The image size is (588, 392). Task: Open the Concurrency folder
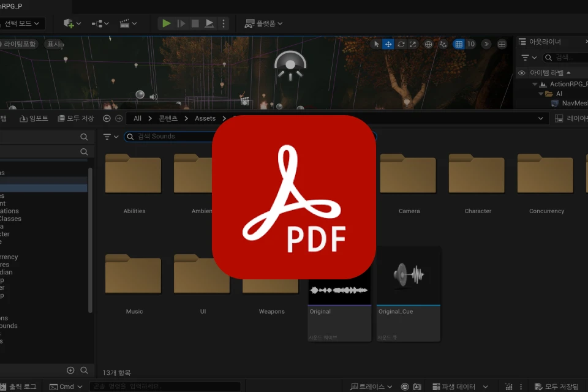pos(546,184)
